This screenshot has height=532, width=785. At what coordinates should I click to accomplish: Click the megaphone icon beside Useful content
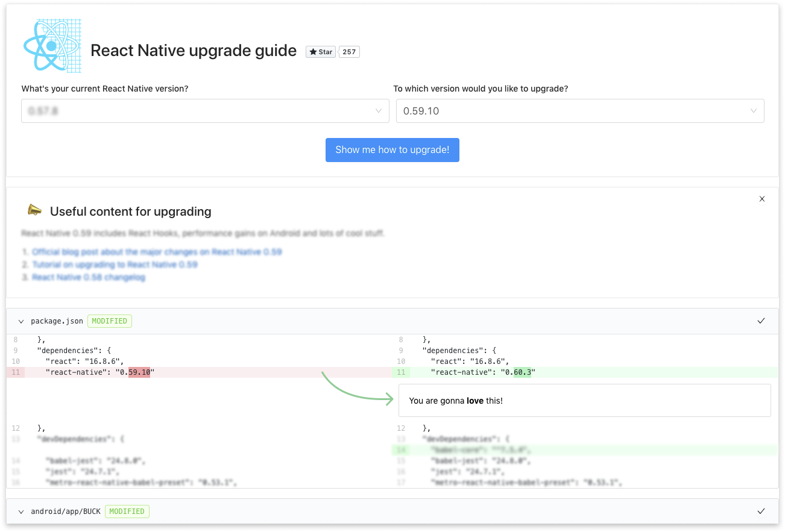tap(35, 210)
